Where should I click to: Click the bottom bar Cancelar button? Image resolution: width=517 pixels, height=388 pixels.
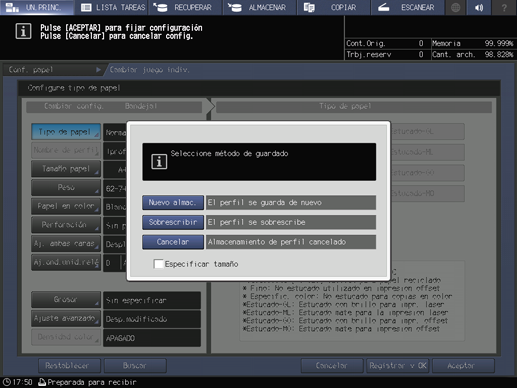(x=332, y=366)
